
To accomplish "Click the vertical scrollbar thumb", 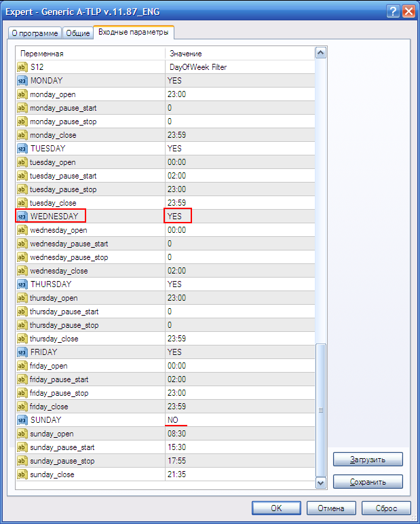I will coord(321,410).
